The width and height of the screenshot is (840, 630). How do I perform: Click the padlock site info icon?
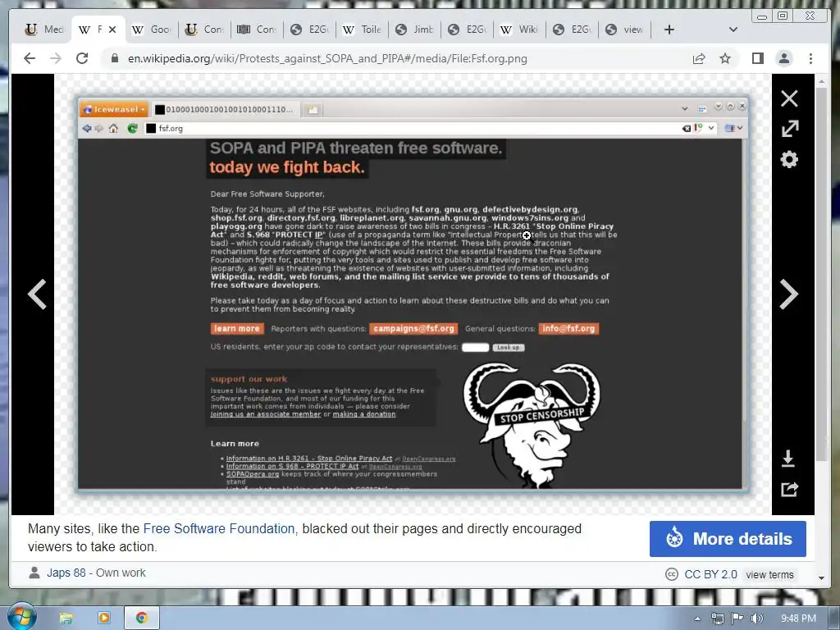pos(115,58)
